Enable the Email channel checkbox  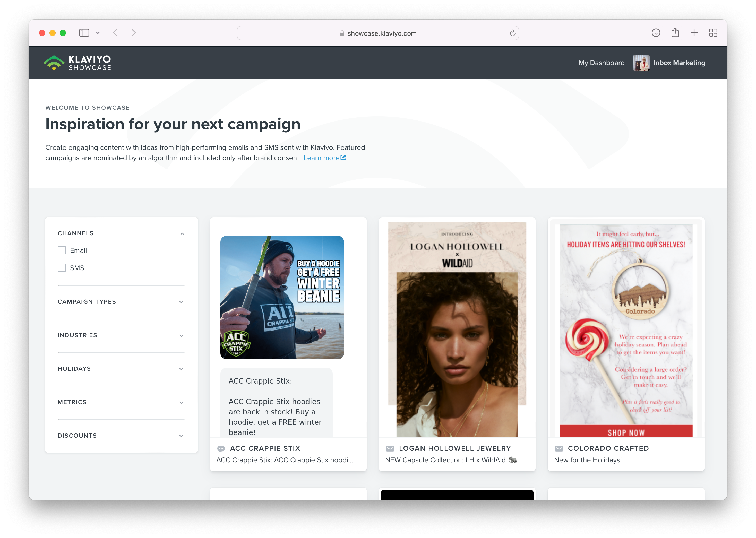(x=62, y=250)
